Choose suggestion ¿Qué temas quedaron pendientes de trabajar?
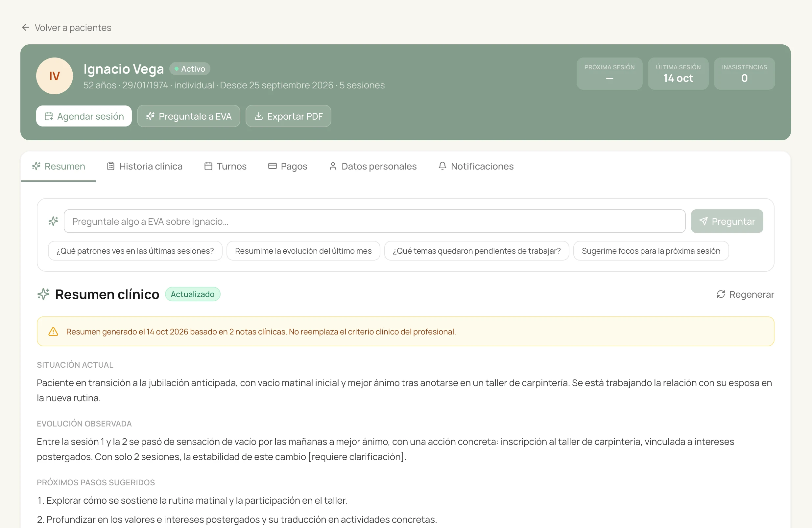This screenshot has width=812, height=528. (477, 251)
